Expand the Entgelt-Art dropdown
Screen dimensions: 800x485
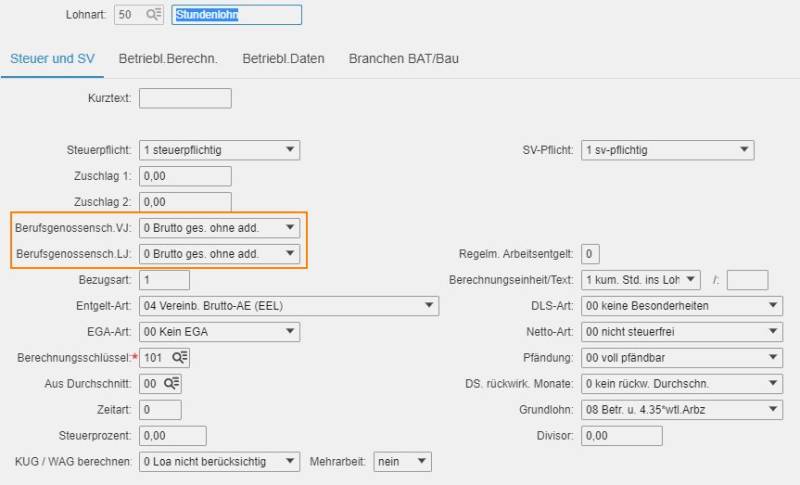[289, 306]
